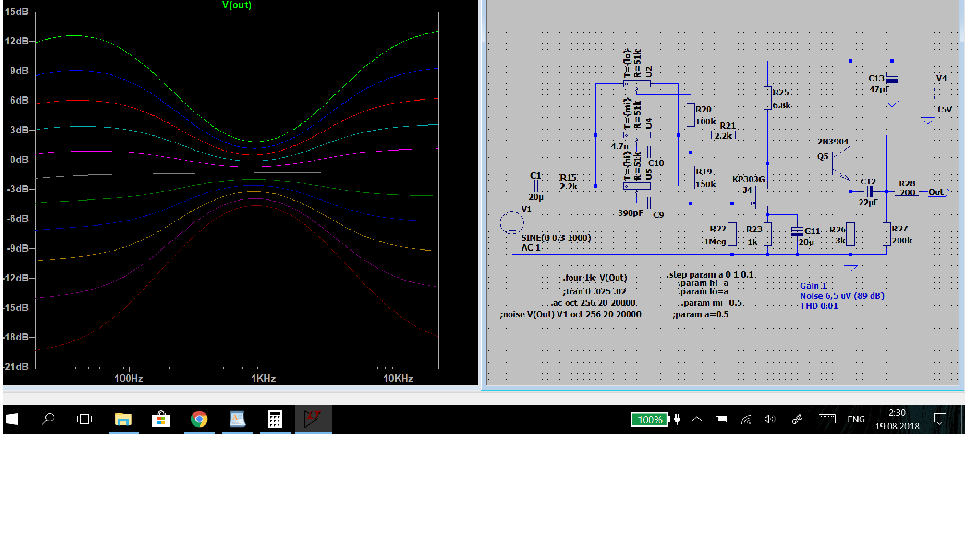Open the Calculator app on taskbar
The width and height of the screenshot is (980, 551).
[275, 419]
